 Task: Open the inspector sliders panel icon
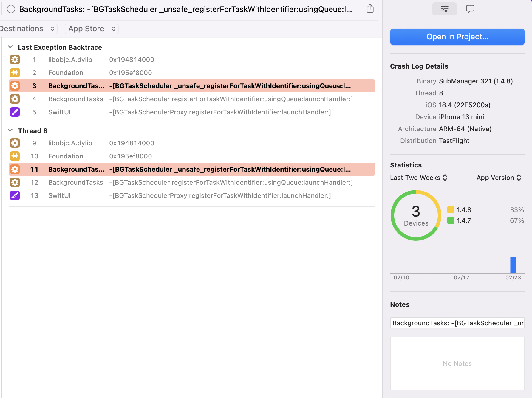[x=444, y=9]
